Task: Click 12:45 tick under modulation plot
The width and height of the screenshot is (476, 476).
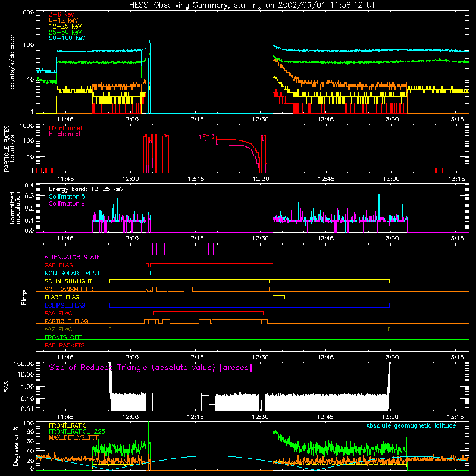Action: (325, 239)
